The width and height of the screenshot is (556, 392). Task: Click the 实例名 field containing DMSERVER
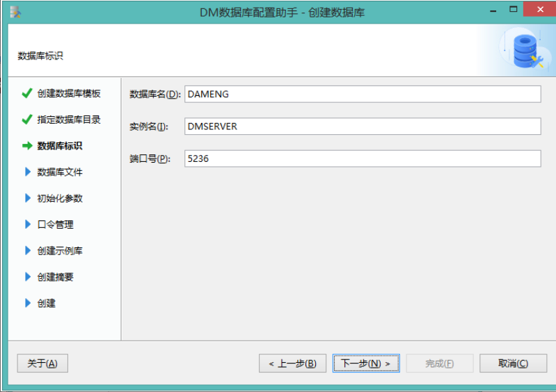coord(363,126)
